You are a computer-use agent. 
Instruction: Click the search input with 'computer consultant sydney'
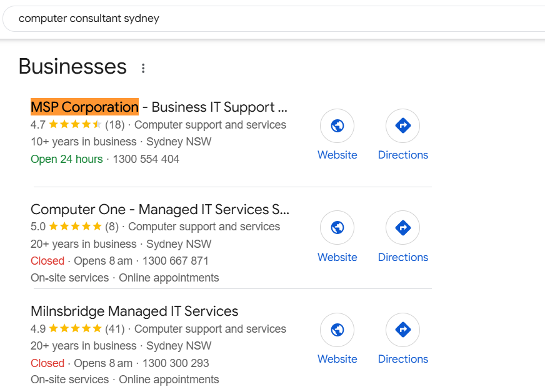click(250, 19)
